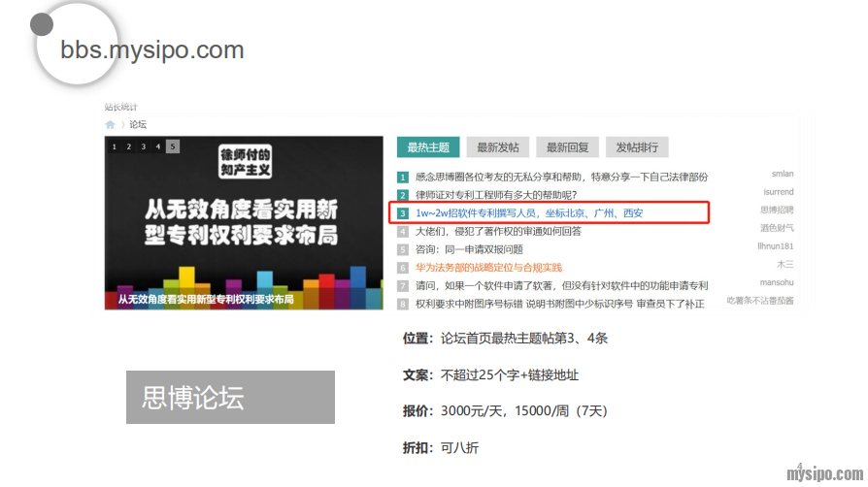The width and height of the screenshot is (868, 487).
Task: Click the 思博论坛 gray label box
Action: [x=230, y=398]
